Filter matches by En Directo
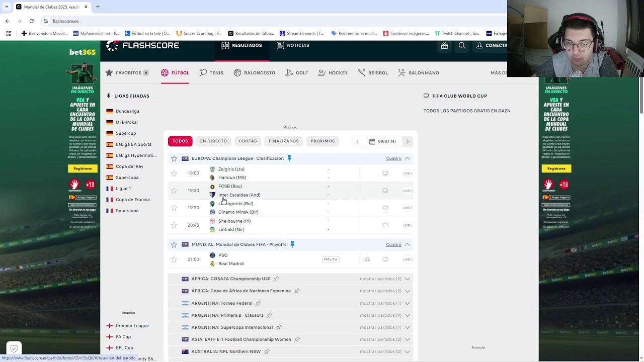This screenshot has width=644, height=362. point(213,141)
